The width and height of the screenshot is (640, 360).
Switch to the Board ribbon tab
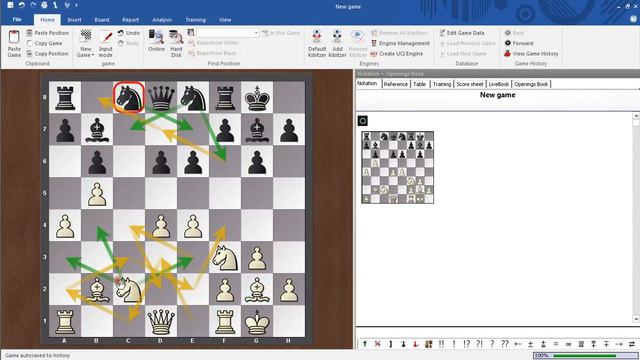click(102, 20)
